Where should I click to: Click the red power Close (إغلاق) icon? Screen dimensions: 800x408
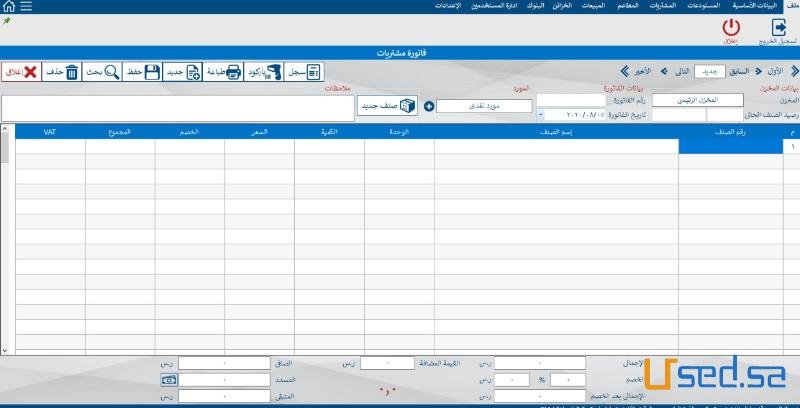click(x=730, y=29)
